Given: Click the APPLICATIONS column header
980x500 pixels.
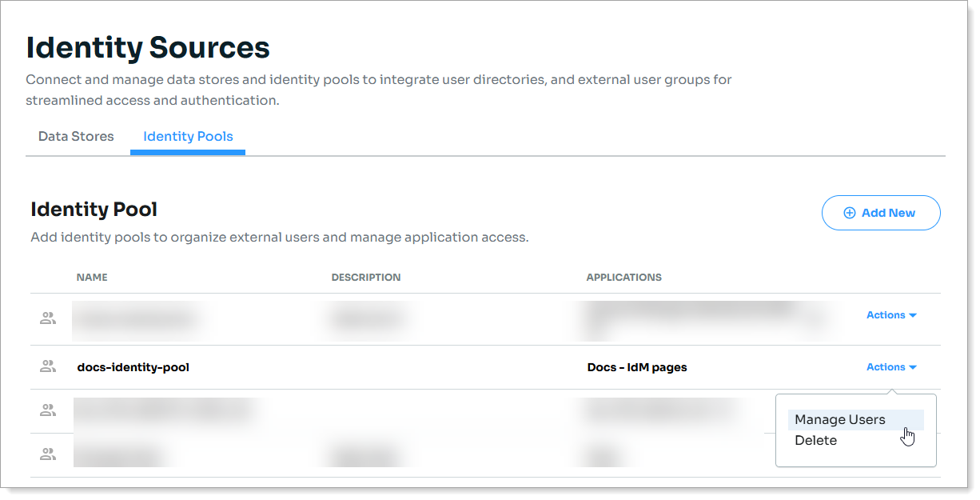Looking at the screenshot, I should [x=624, y=277].
